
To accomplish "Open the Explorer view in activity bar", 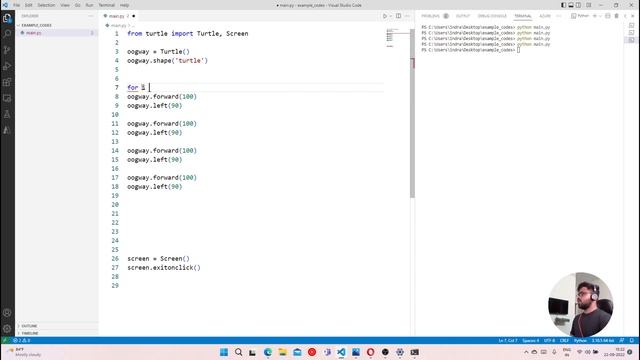I will tap(7, 18).
